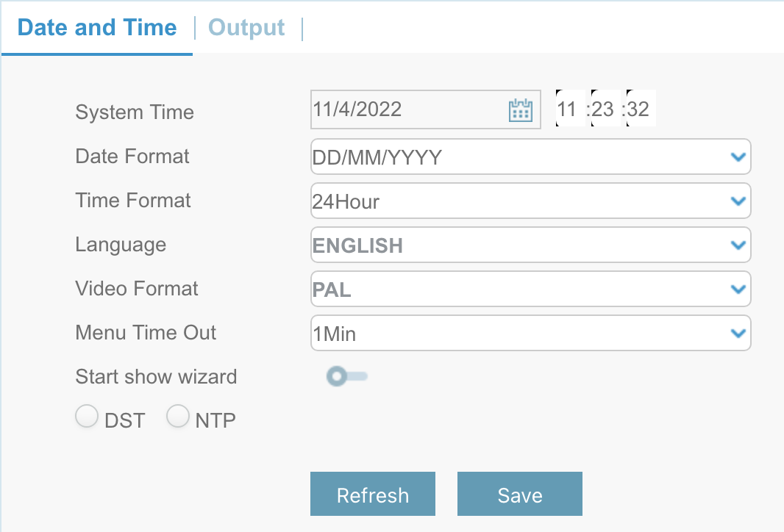The height and width of the screenshot is (532, 784).
Task: Expand the 24Hour time format dropdown
Action: tap(515, 201)
